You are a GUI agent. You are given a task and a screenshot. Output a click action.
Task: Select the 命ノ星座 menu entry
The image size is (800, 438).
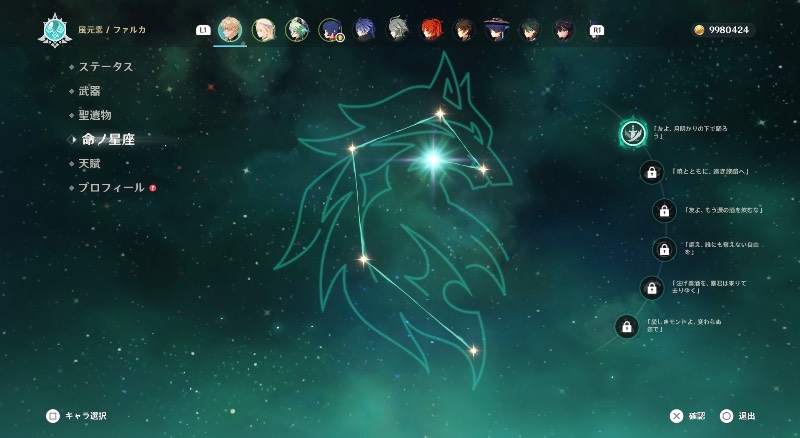coord(108,139)
